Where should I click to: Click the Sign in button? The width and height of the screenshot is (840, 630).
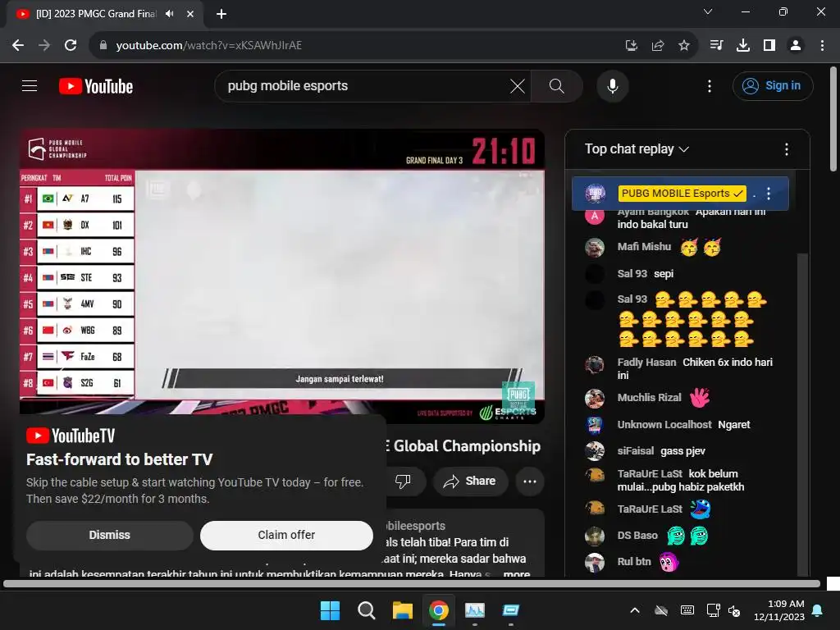(x=773, y=85)
